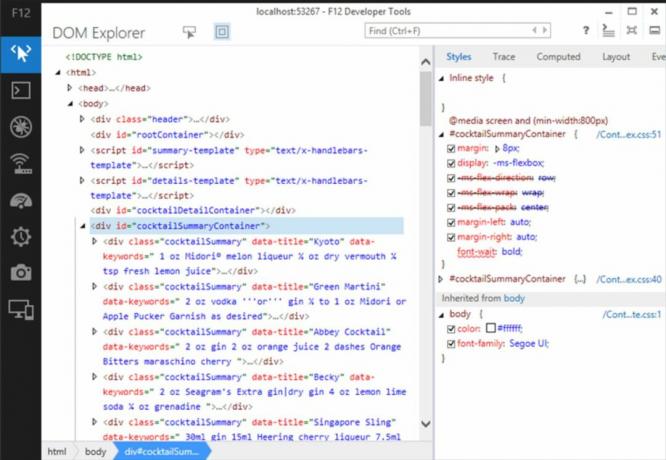
Task: Uncheck the body color property
Action: (x=451, y=329)
